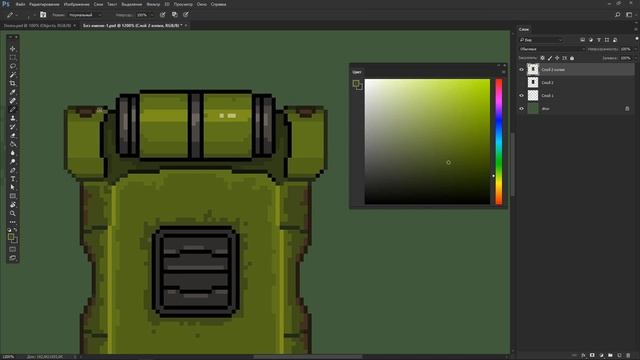This screenshot has width=640, height=360.
Task: Select the Healing Brush tool
Action: pos(13,100)
